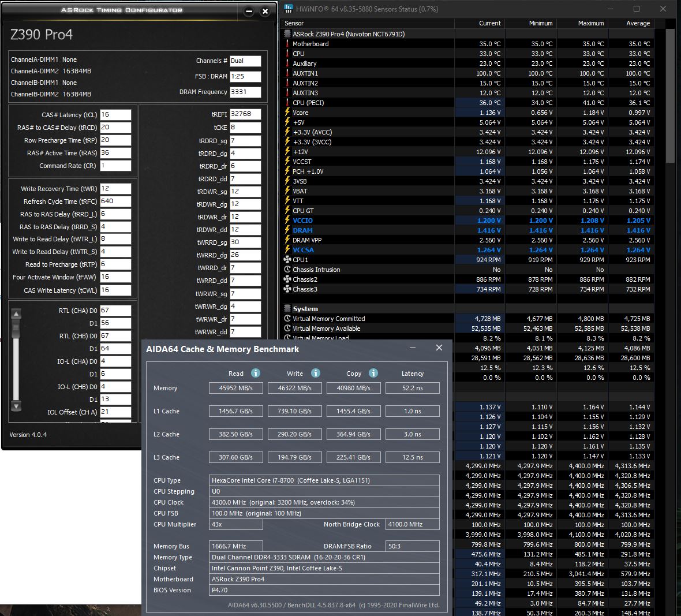Viewport: 681px width, 616px height.
Task: Click the Four Activate Window (tFAW) field
Action: coord(115,277)
